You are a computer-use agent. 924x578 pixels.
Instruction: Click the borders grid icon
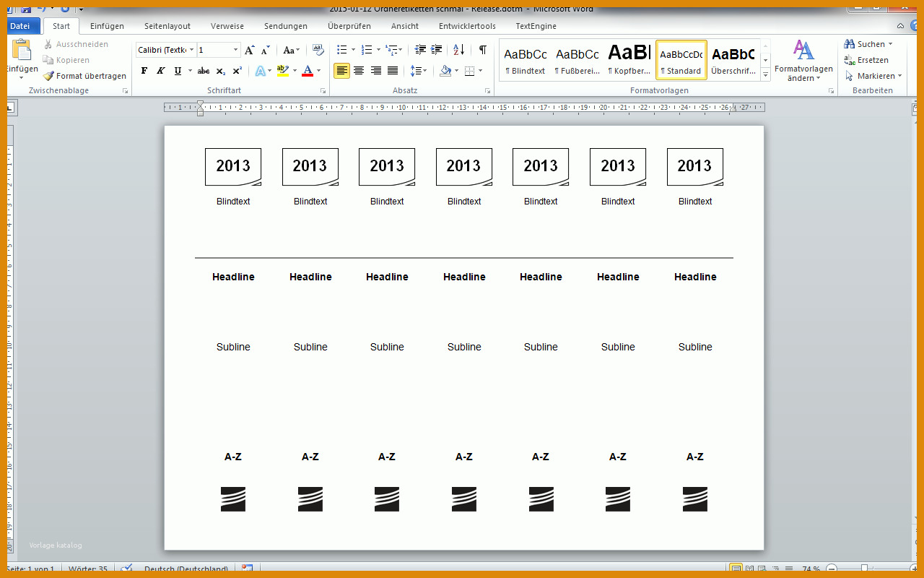point(469,71)
